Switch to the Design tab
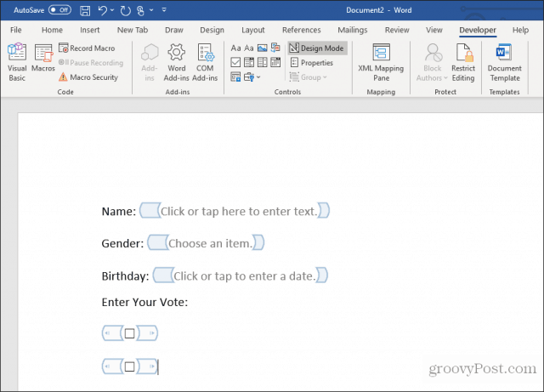This screenshot has height=392, width=544. point(212,30)
